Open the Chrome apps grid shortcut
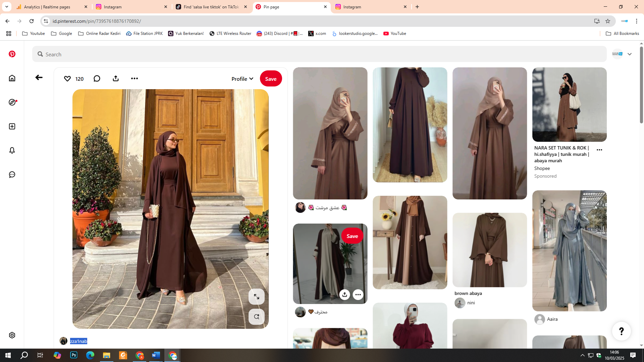The width and height of the screenshot is (644, 362). click(x=9, y=34)
